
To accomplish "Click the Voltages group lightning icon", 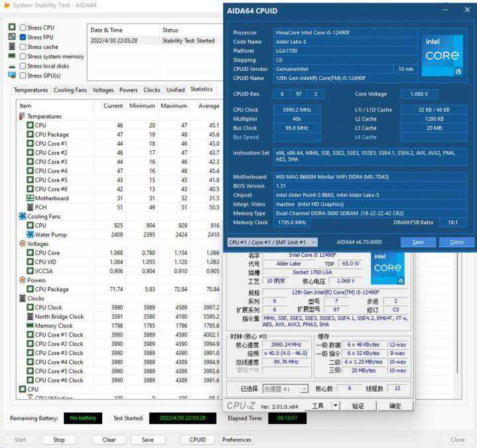I will [x=22, y=244].
